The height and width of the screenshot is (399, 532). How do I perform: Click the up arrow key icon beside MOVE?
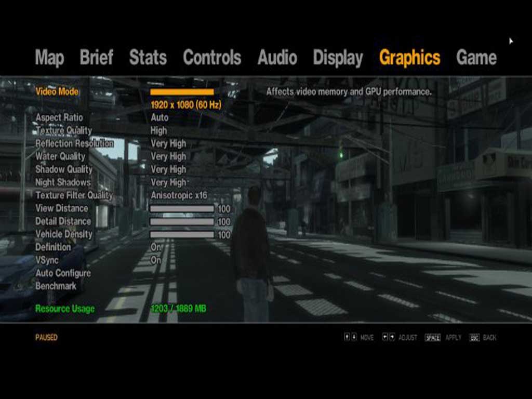[347, 337]
